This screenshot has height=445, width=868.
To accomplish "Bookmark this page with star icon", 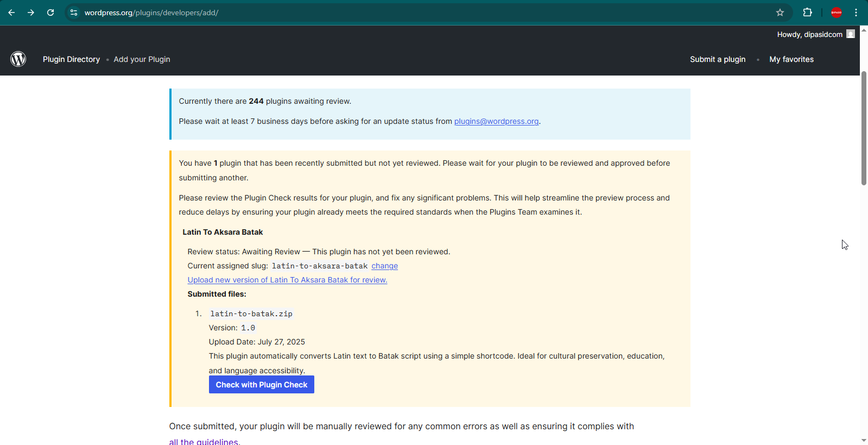I will click(780, 12).
